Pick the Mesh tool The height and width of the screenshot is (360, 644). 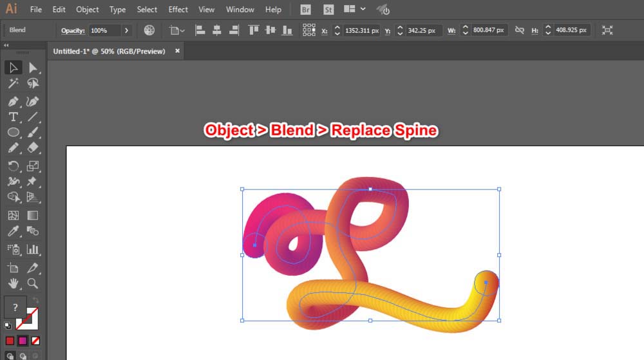(13, 216)
